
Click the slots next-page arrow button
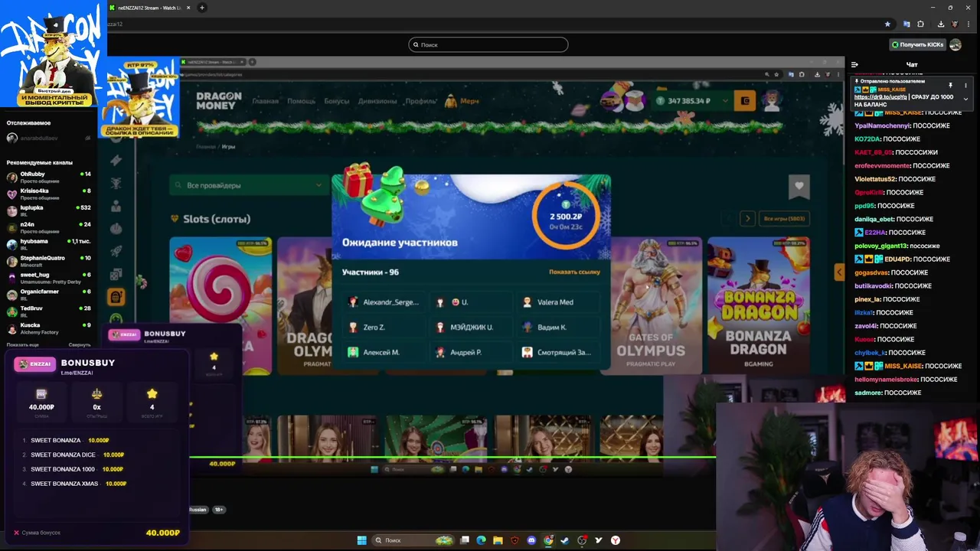(x=748, y=219)
